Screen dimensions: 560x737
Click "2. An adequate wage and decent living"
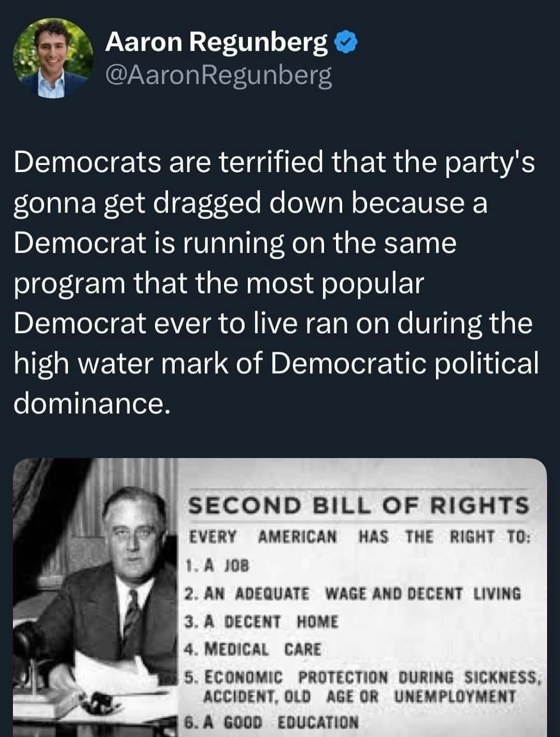pos(353,593)
